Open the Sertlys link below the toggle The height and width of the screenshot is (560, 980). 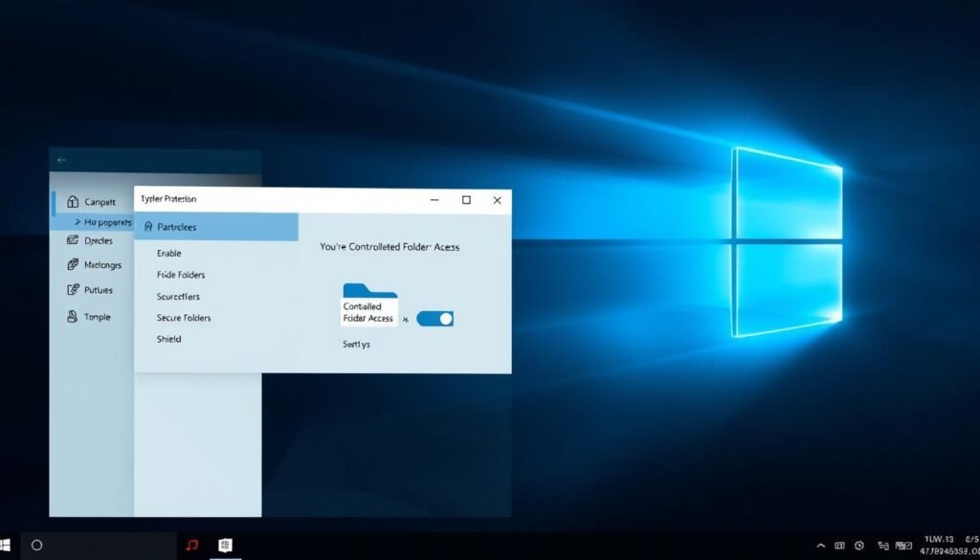pos(356,345)
